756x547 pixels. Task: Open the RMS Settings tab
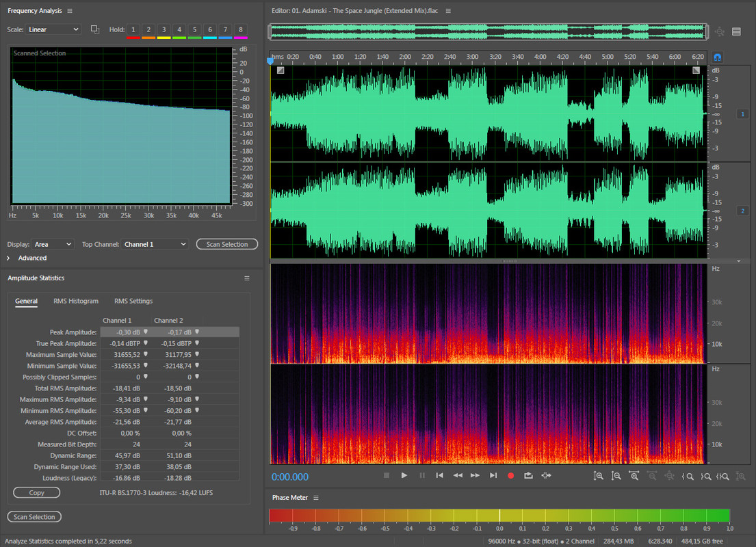click(x=133, y=301)
